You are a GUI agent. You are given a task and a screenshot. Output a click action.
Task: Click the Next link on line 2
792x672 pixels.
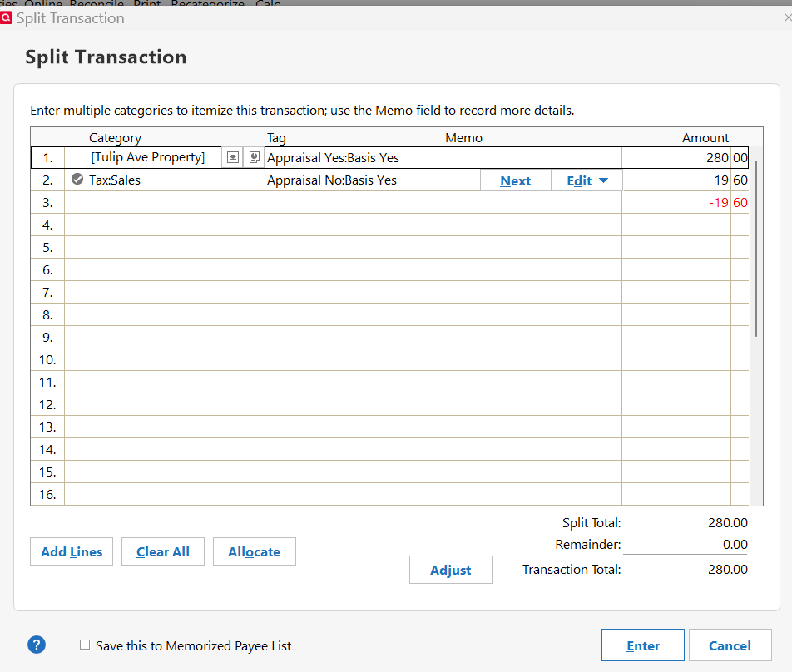pyautogui.click(x=515, y=180)
